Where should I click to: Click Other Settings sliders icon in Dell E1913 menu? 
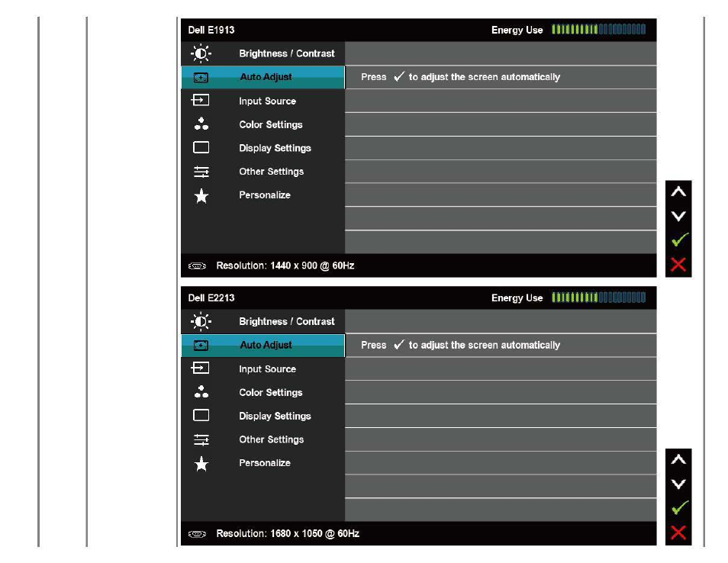(x=201, y=172)
